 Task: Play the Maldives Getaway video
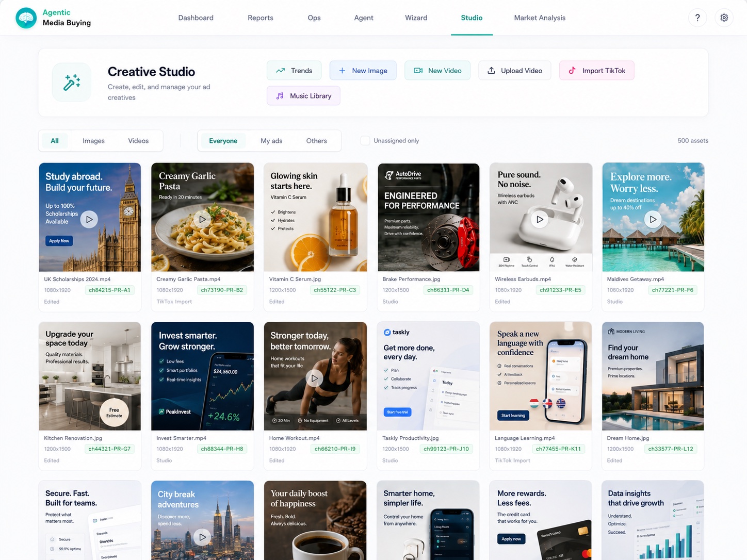(653, 219)
